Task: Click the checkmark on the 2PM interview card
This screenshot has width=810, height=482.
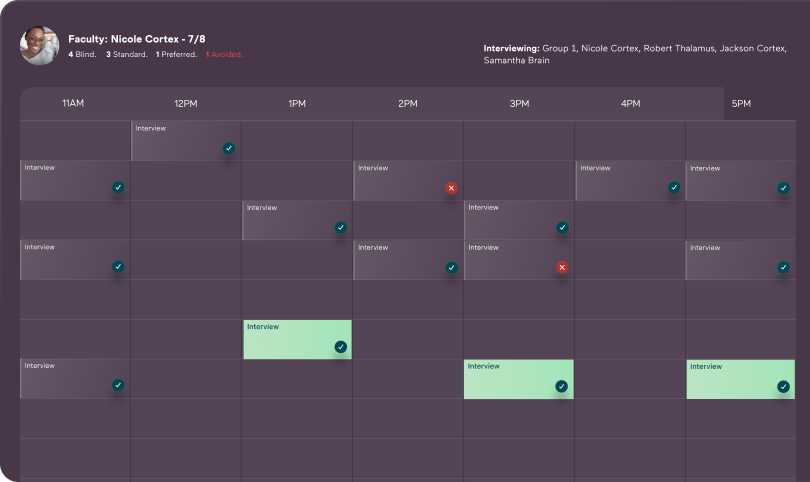Action: coord(451,268)
